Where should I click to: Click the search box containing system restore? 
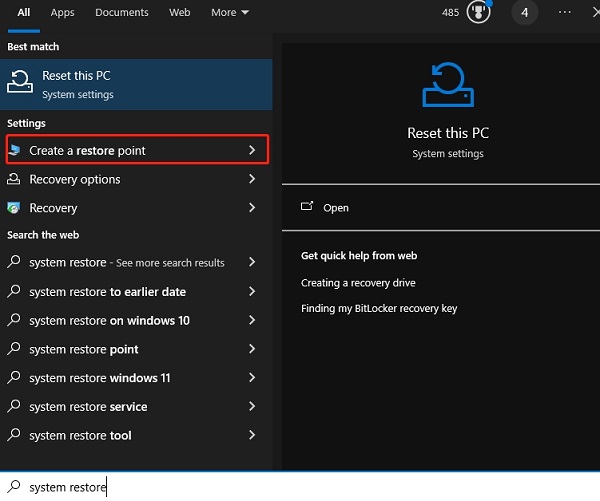[x=300, y=487]
